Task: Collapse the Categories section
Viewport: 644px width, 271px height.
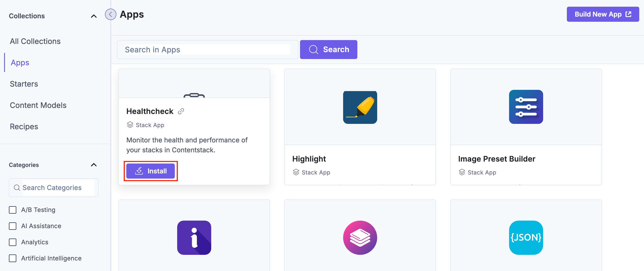Action: pos(94,165)
